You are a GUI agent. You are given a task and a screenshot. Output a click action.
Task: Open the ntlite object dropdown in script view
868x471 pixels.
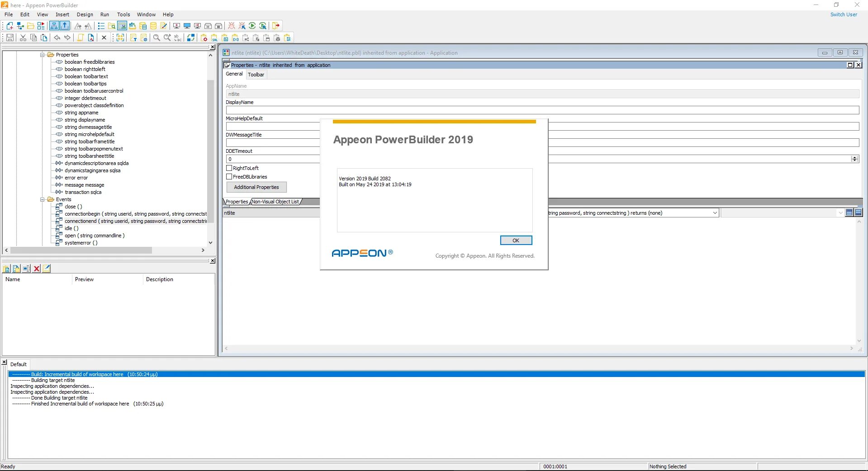(271, 213)
